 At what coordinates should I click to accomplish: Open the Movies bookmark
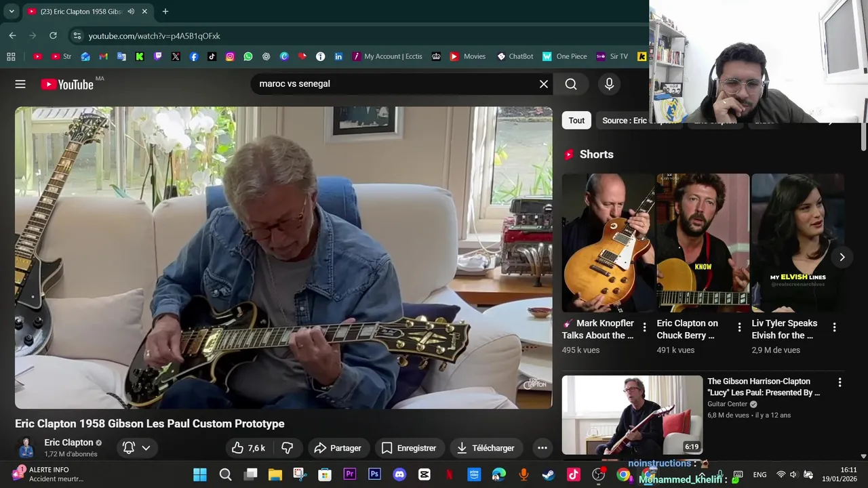coord(468,56)
